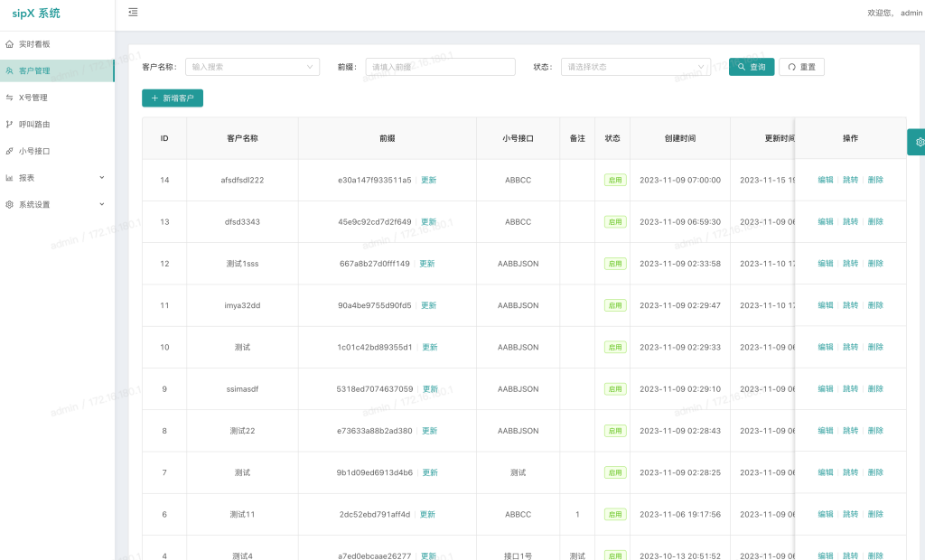Screen dimensions: 925x560
Task: Click 更新 for prefix 2dc52ebd791aff4d
Action: tap(427, 515)
